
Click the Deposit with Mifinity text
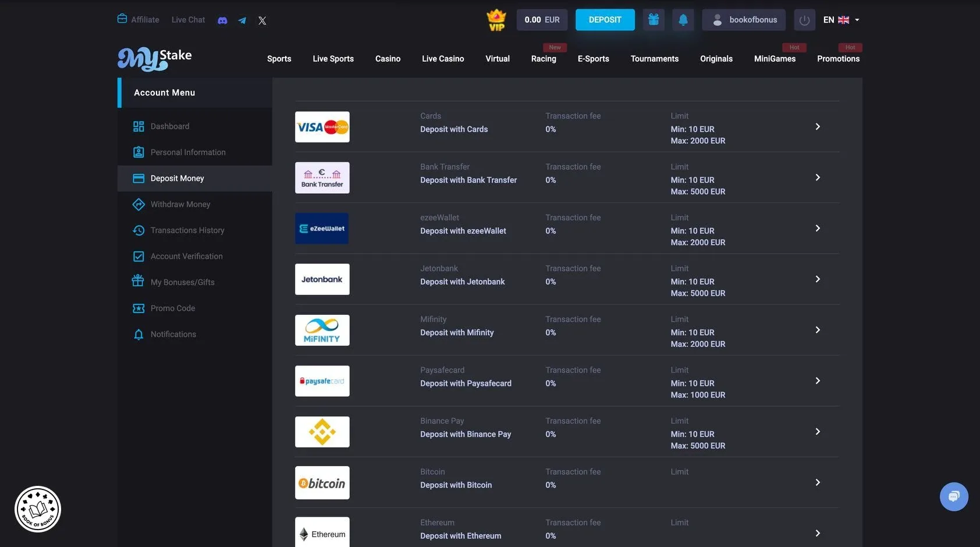tap(457, 333)
